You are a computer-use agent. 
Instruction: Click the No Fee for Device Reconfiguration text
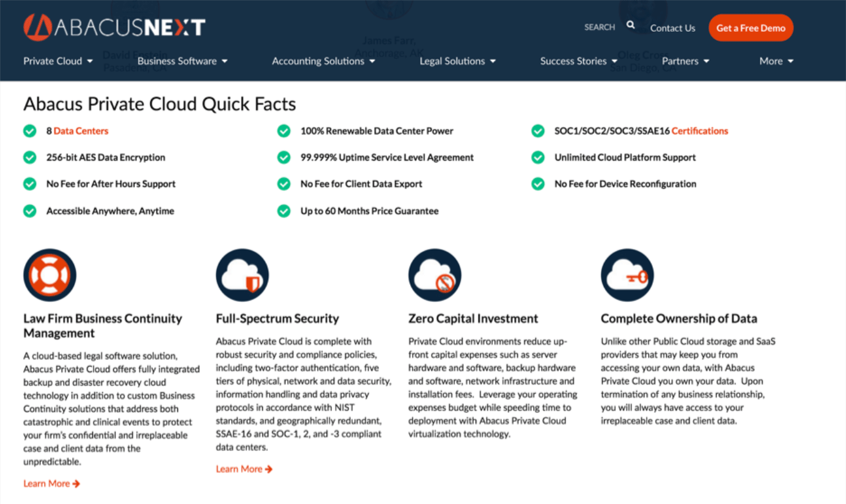point(625,184)
